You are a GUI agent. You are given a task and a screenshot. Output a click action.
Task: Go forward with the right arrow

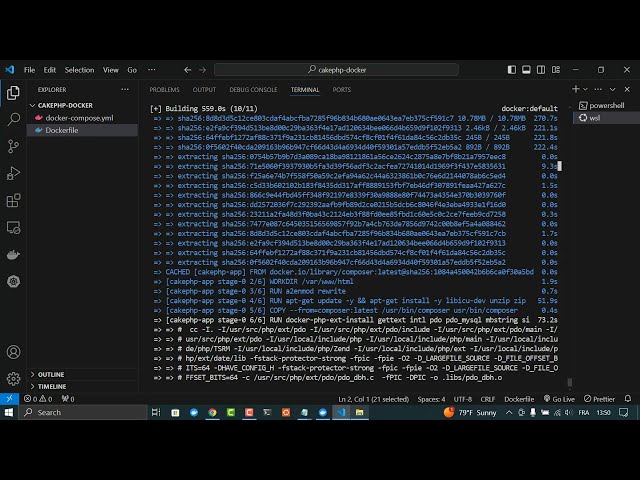pyautogui.click(x=202, y=70)
